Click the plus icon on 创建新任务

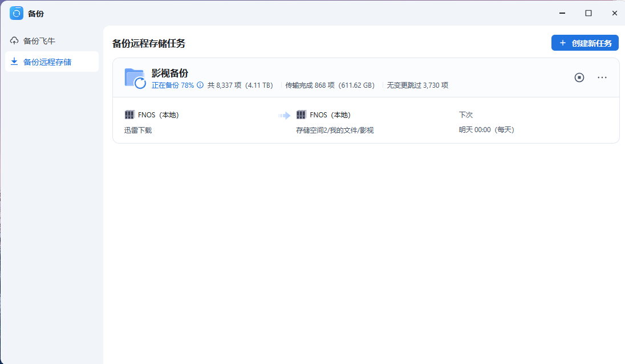[562, 43]
